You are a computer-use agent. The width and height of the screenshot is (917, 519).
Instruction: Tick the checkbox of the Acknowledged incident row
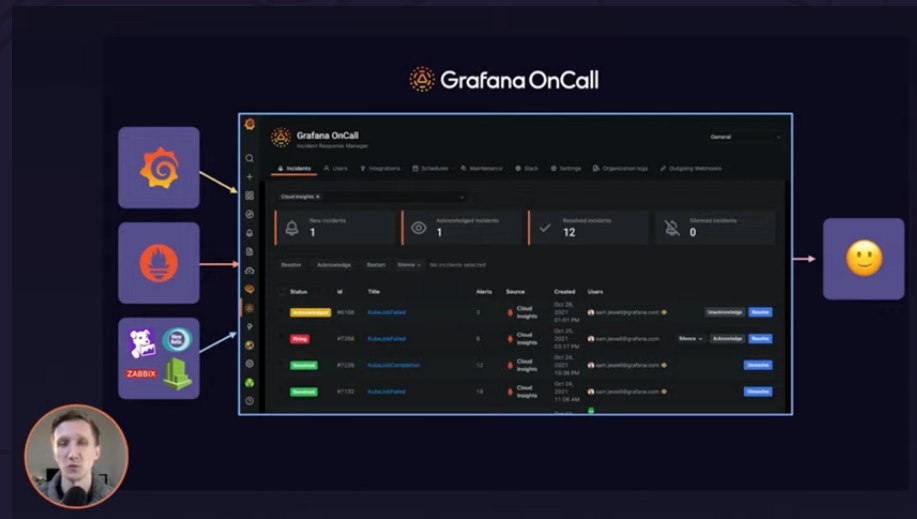(281, 312)
